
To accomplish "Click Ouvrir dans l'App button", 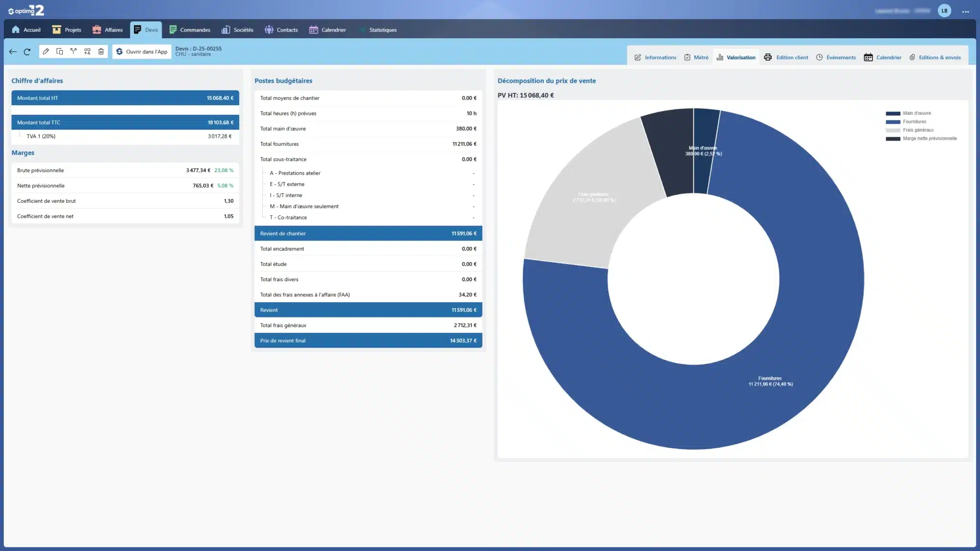I will [142, 52].
